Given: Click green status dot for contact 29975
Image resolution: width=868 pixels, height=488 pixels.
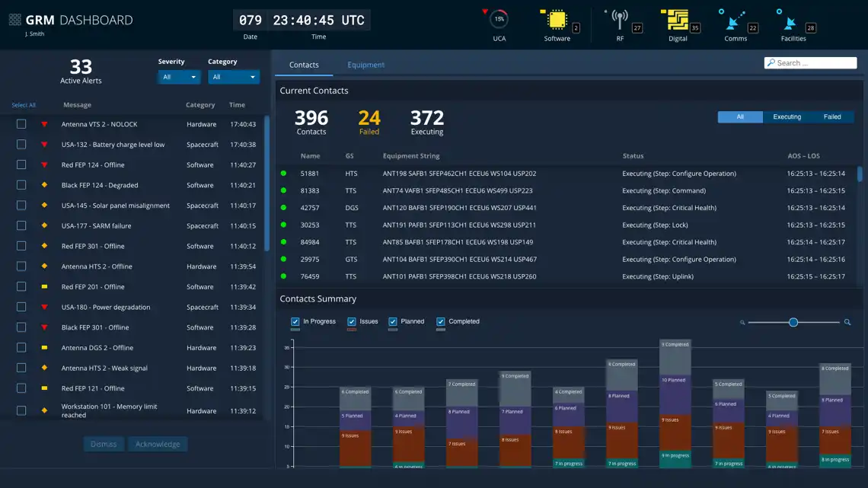Looking at the screenshot, I should coord(283,259).
